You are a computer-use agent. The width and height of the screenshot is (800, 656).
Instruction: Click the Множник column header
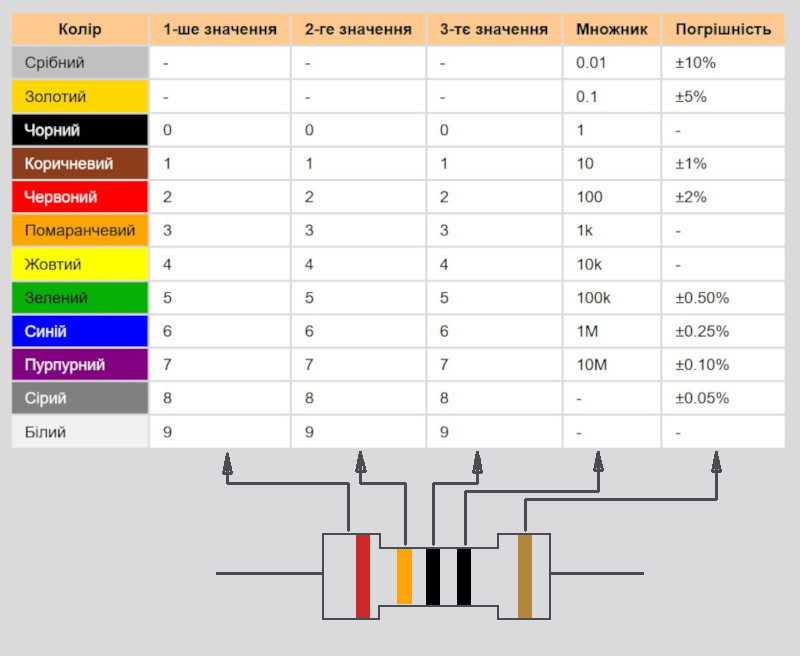coord(612,29)
